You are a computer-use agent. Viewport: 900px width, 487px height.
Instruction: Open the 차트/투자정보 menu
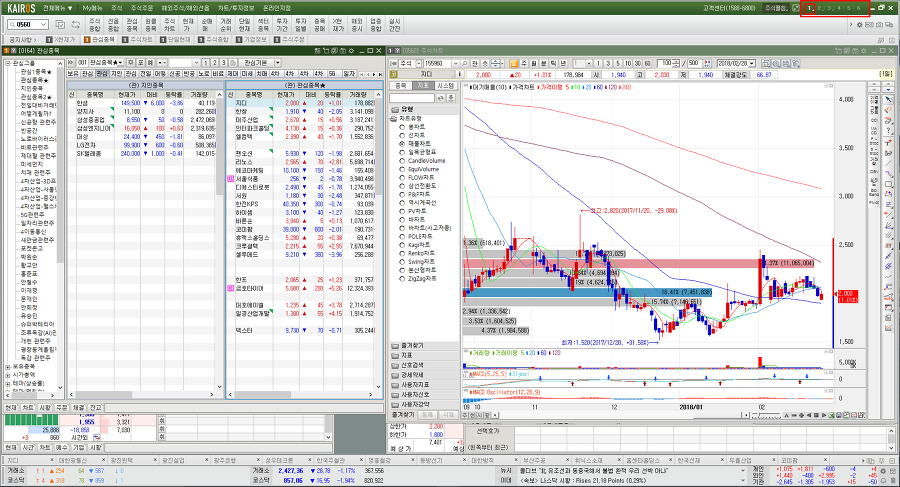(236, 8)
